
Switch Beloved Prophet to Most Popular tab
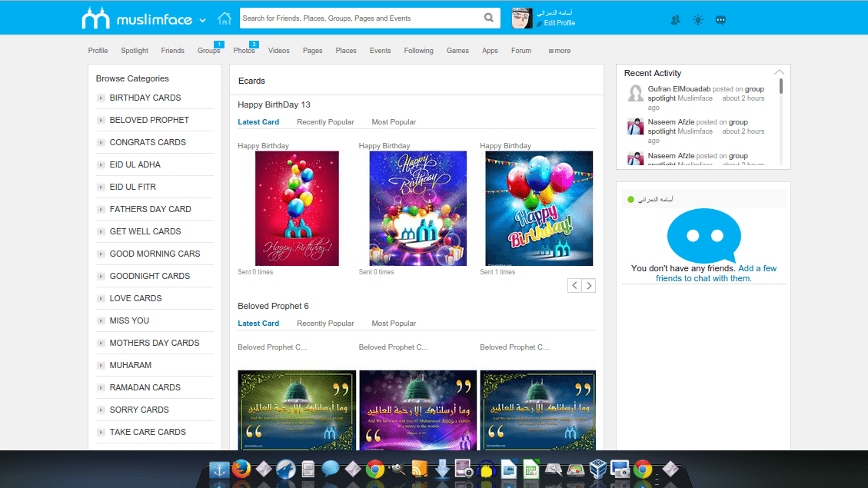(x=394, y=324)
